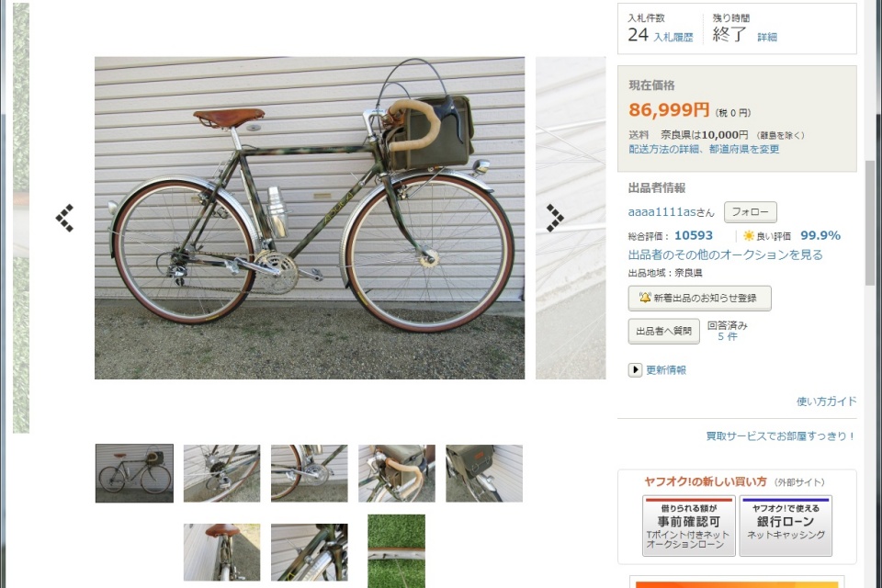The height and width of the screenshot is (588, 882).
Task: Open 買取サービスでお部屋すっきり link
Action: (x=781, y=436)
